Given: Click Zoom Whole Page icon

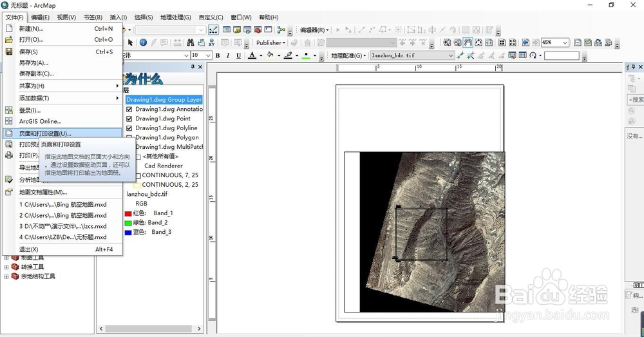Looking at the screenshot, I should click(478, 43).
